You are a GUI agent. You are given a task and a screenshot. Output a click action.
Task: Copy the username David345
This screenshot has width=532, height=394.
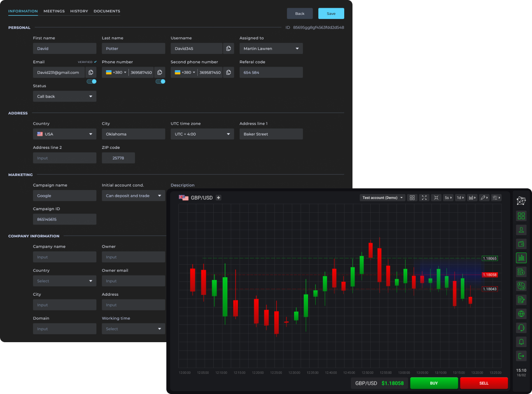point(229,49)
